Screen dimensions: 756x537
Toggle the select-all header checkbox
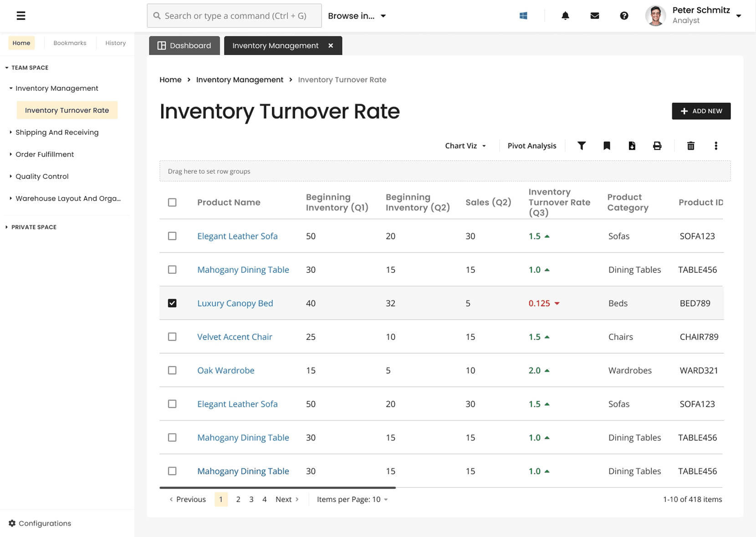coord(172,203)
